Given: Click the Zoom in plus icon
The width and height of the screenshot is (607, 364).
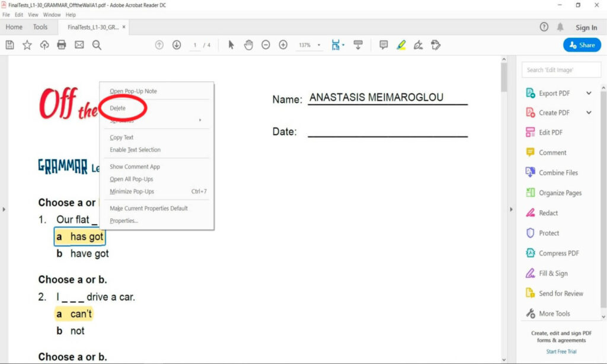Looking at the screenshot, I should click(x=283, y=45).
